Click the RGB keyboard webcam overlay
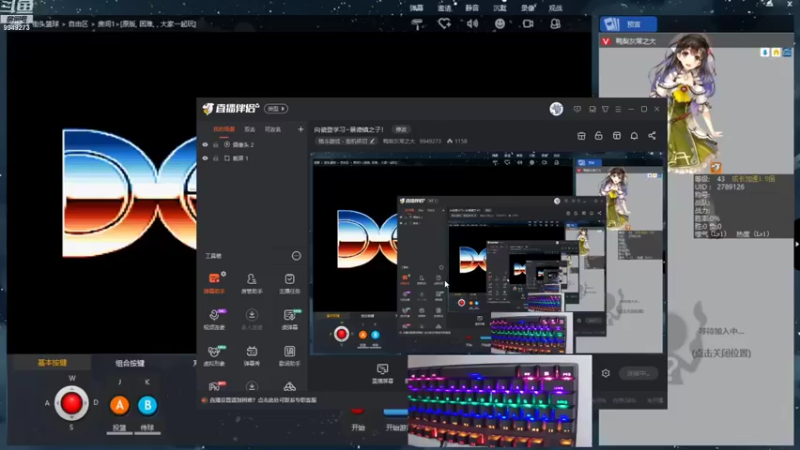Image resolution: width=800 pixels, height=450 pixels. point(500,401)
